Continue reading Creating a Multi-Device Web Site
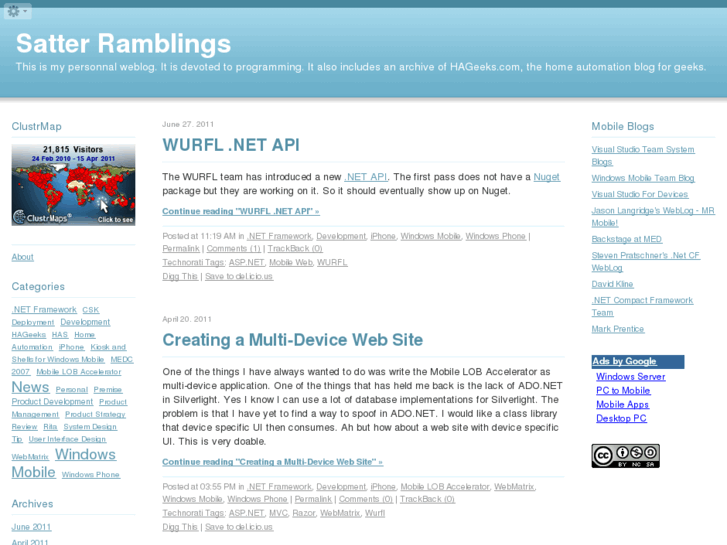Viewport: 727px width, 545px height. 273,462
